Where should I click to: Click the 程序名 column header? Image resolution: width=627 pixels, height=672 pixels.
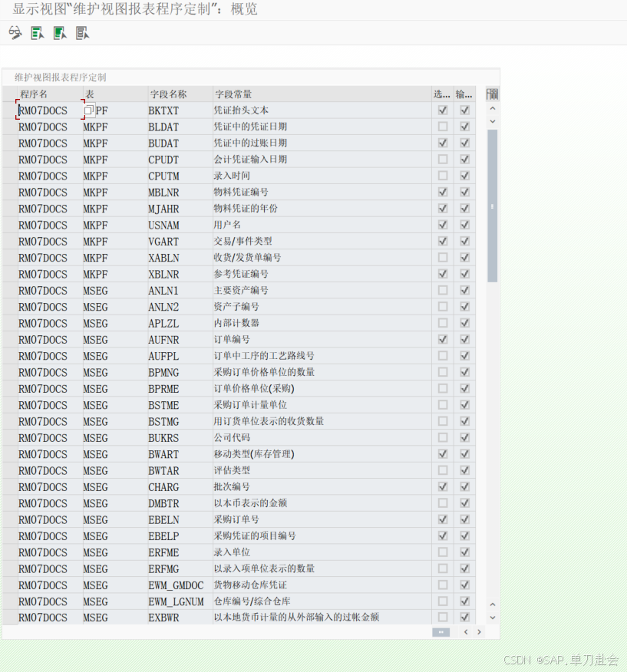pos(50,94)
